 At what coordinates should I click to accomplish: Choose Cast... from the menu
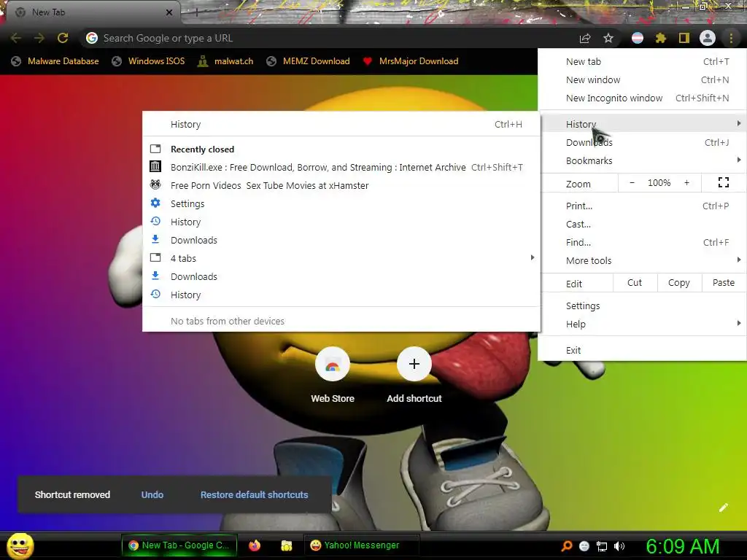[642, 225]
